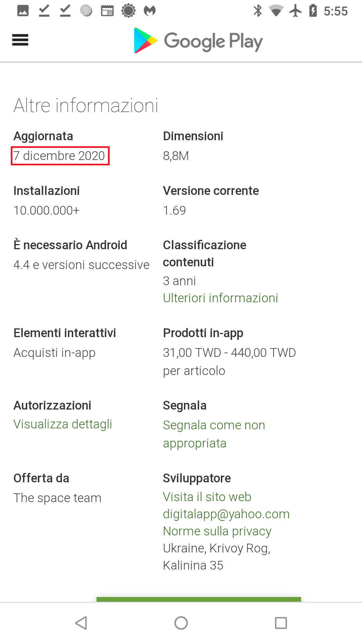Tap the Wi-Fi status icon

[x=276, y=11]
